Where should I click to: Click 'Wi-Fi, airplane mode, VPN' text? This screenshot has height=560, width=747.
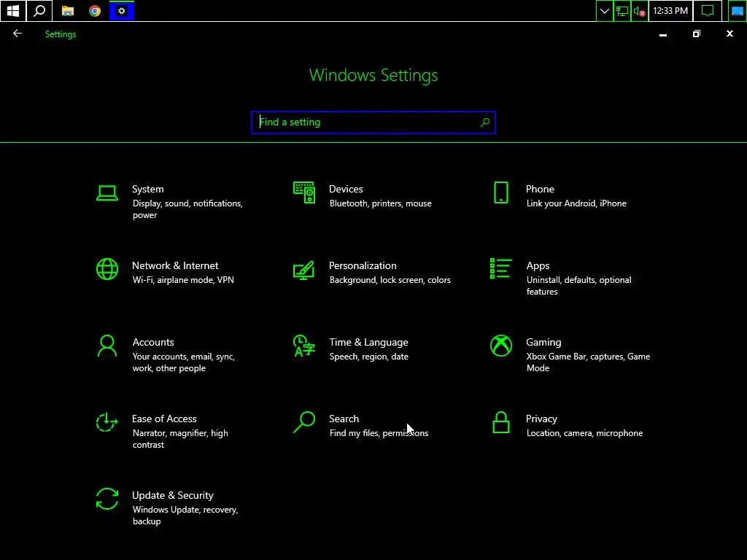(x=183, y=280)
